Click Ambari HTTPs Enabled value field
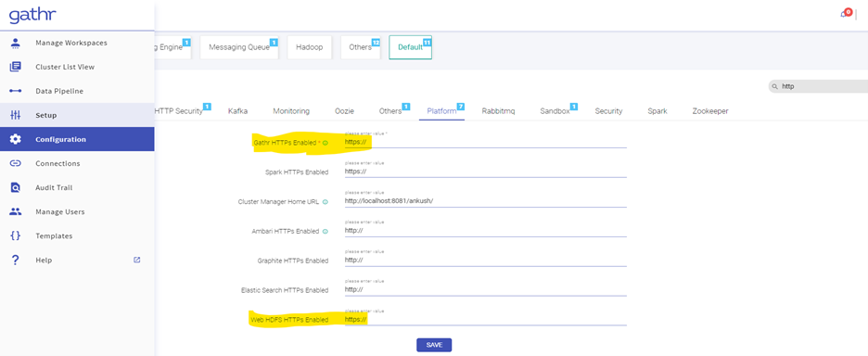This screenshot has width=868, height=356. [x=486, y=231]
